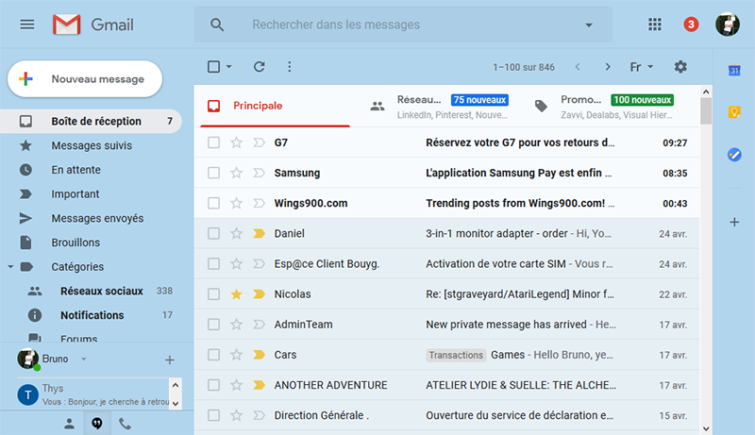Mark the AdminTeam message as important

pyautogui.click(x=259, y=325)
